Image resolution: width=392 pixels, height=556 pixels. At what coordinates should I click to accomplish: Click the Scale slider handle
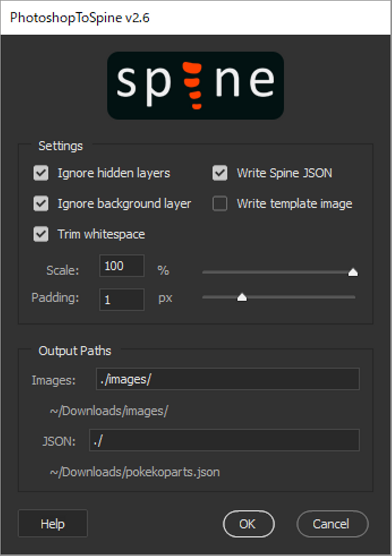[353, 272]
